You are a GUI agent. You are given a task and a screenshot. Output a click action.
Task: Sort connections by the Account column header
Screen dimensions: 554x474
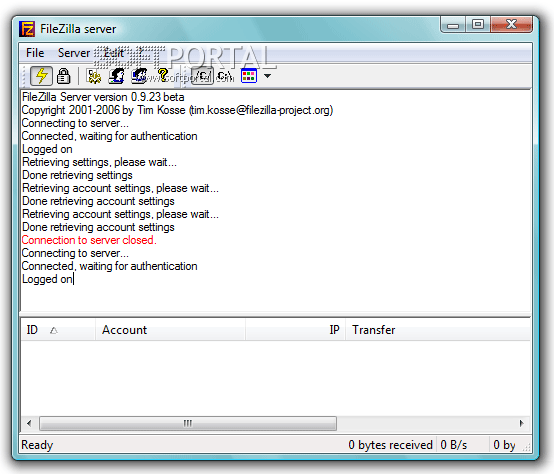tap(171, 330)
